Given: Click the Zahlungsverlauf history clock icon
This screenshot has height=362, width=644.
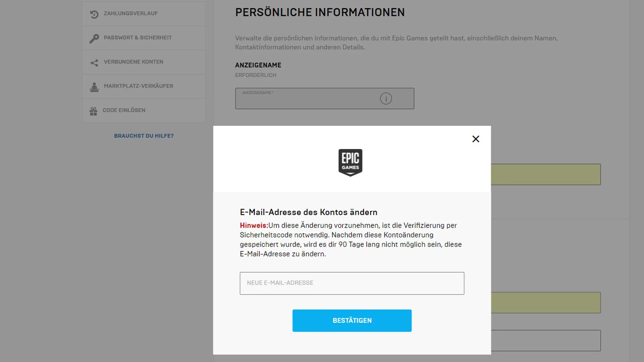Looking at the screenshot, I should pyautogui.click(x=94, y=14).
